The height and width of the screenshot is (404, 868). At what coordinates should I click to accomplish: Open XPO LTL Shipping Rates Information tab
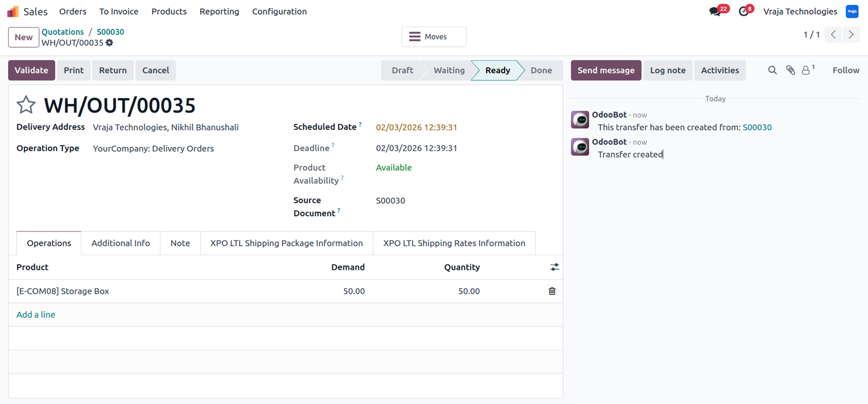pos(454,243)
